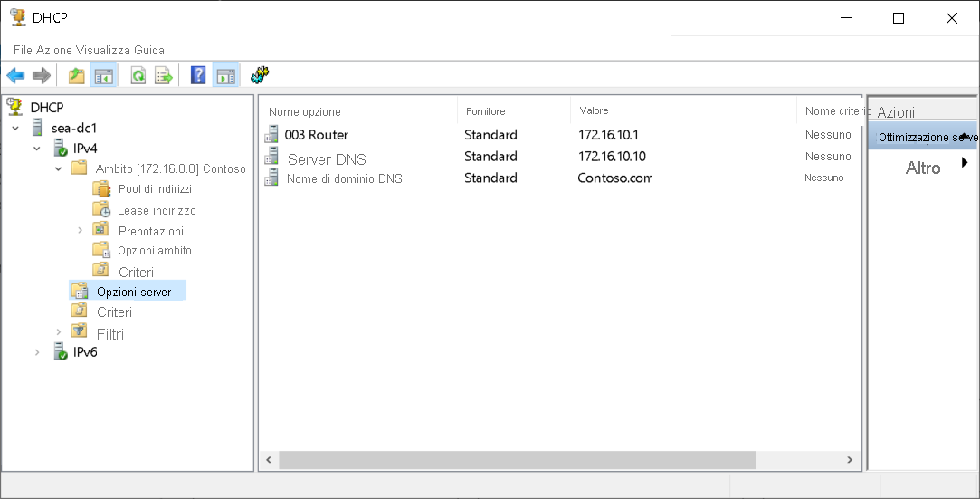This screenshot has width=980, height=499.
Task: Click the Up one level folder icon
Action: (x=76, y=76)
